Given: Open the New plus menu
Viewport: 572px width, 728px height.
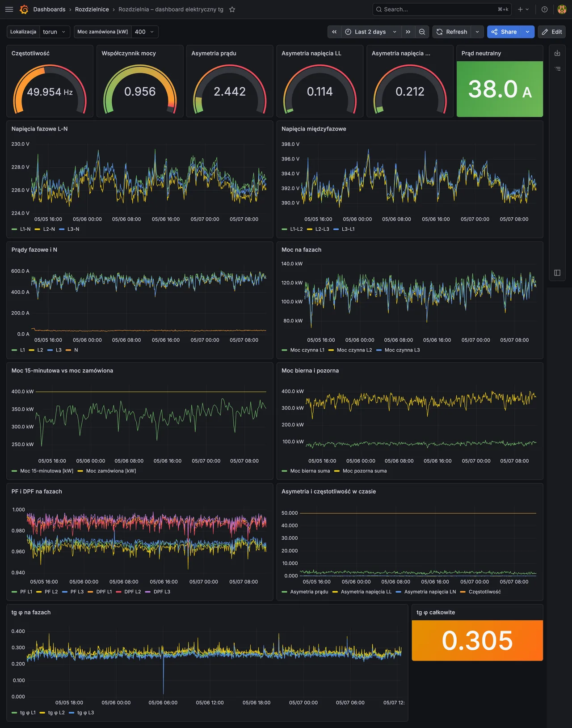Looking at the screenshot, I should click(523, 9).
